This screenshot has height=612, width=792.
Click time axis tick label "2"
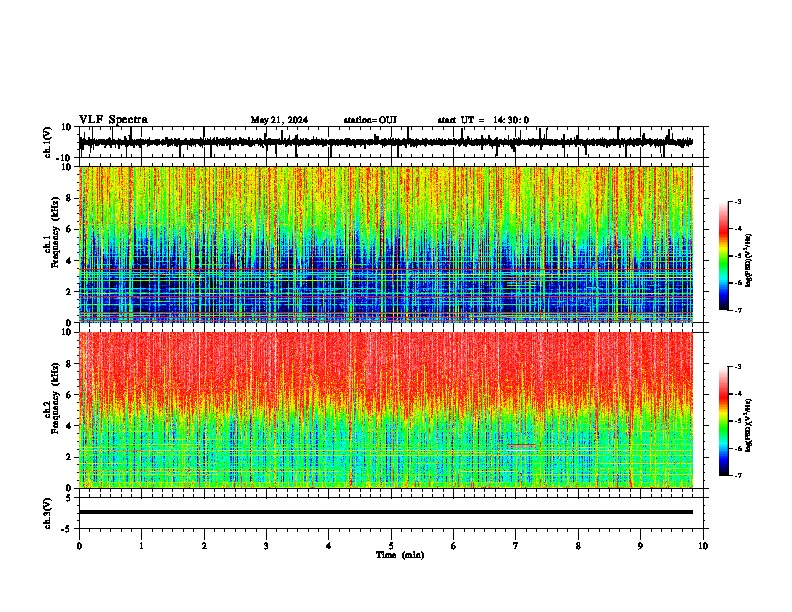[204, 546]
